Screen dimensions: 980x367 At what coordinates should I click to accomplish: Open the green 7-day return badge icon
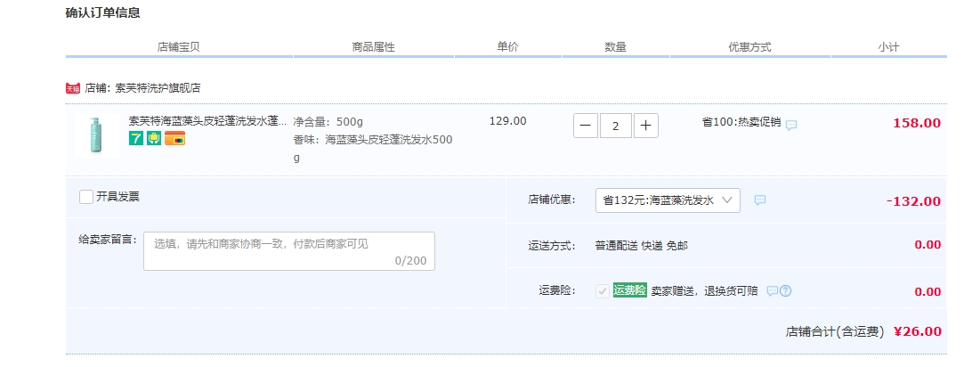[136, 138]
